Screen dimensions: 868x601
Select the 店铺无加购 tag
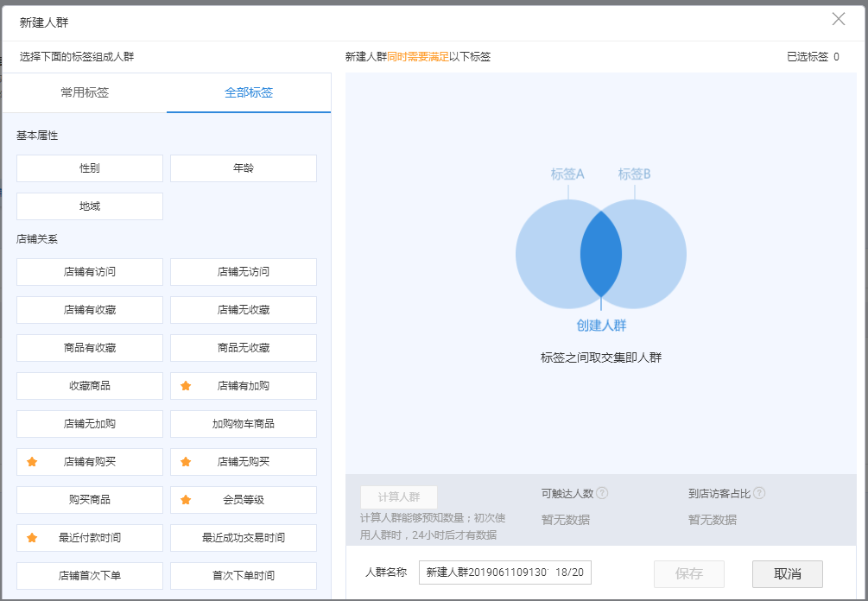pos(90,424)
